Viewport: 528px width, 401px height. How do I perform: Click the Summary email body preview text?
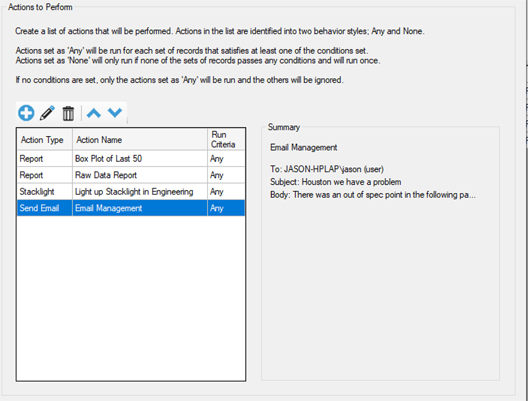[x=373, y=195]
